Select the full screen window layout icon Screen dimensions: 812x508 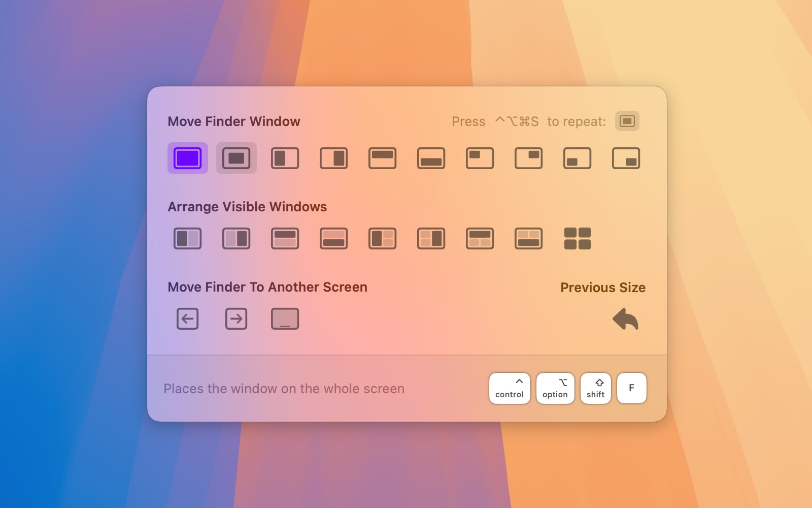pos(188,158)
